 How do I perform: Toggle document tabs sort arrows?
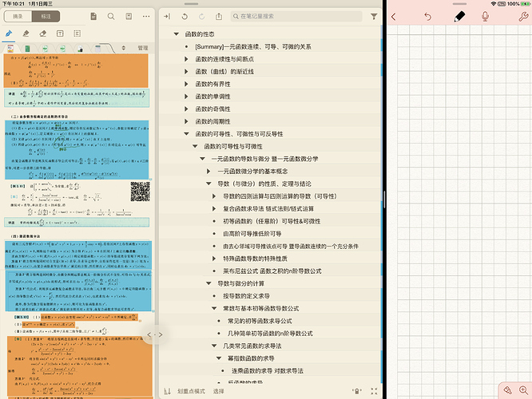124,48
